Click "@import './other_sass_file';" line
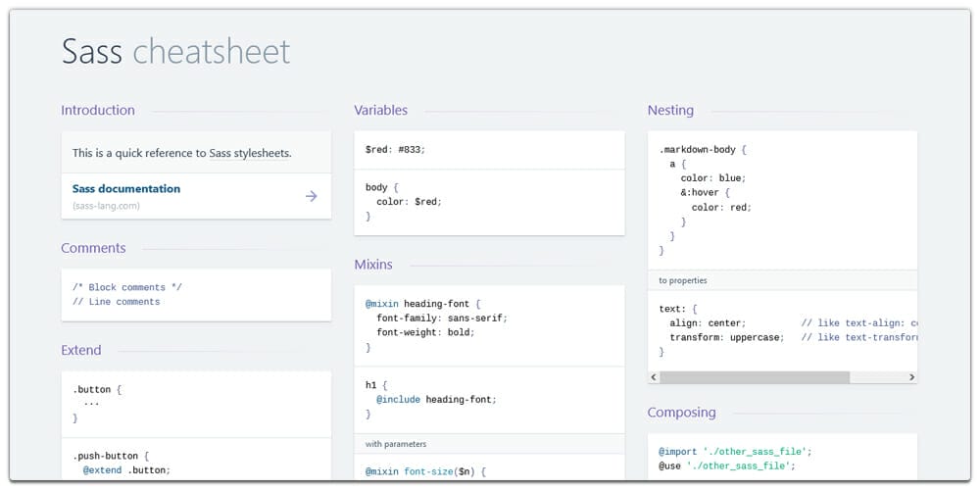980x490 pixels. (735, 451)
